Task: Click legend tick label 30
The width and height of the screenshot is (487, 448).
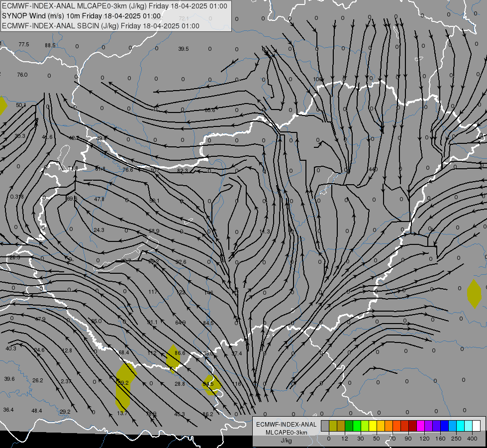Action: 360,439
